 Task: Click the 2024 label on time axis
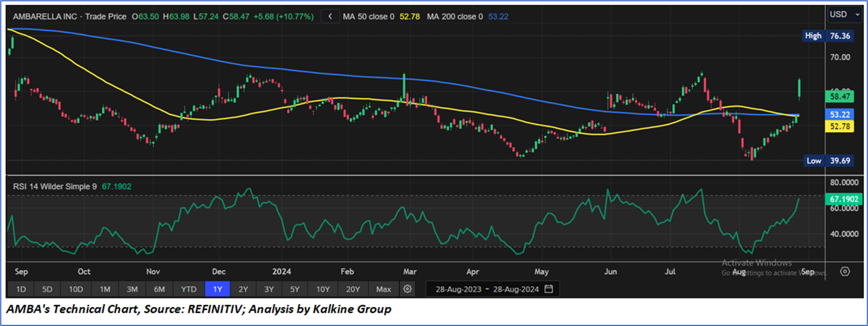pos(282,272)
